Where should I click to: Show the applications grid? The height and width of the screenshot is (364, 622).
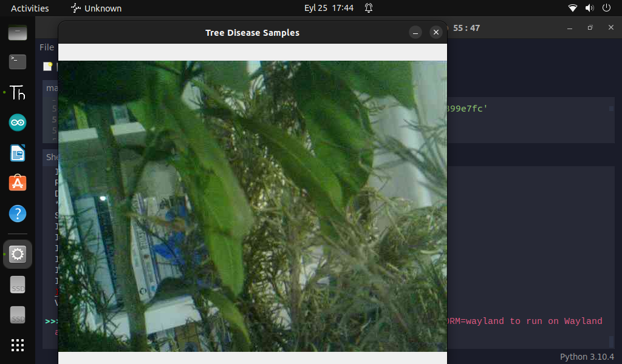18,345
